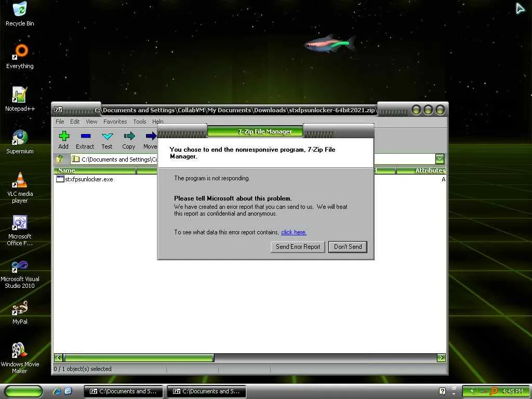Open the Microsoft Office desktop shortcut

click(x=20, y=230)
